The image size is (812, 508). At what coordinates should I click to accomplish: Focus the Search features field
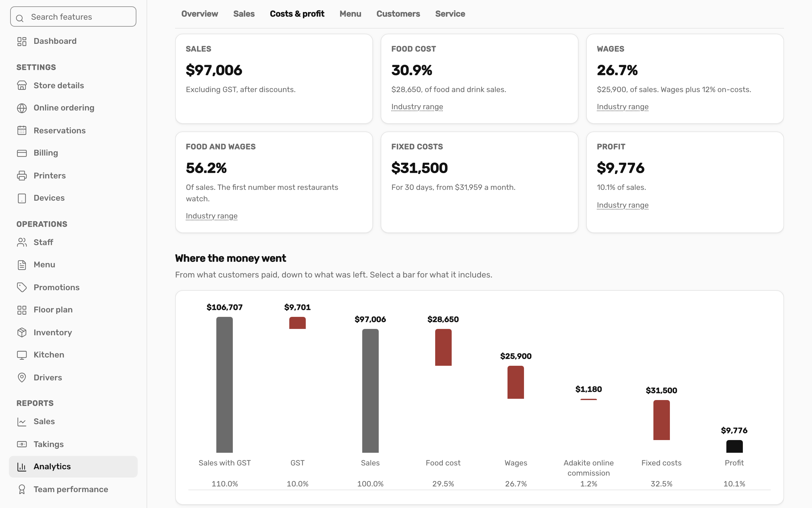(73, 17)
